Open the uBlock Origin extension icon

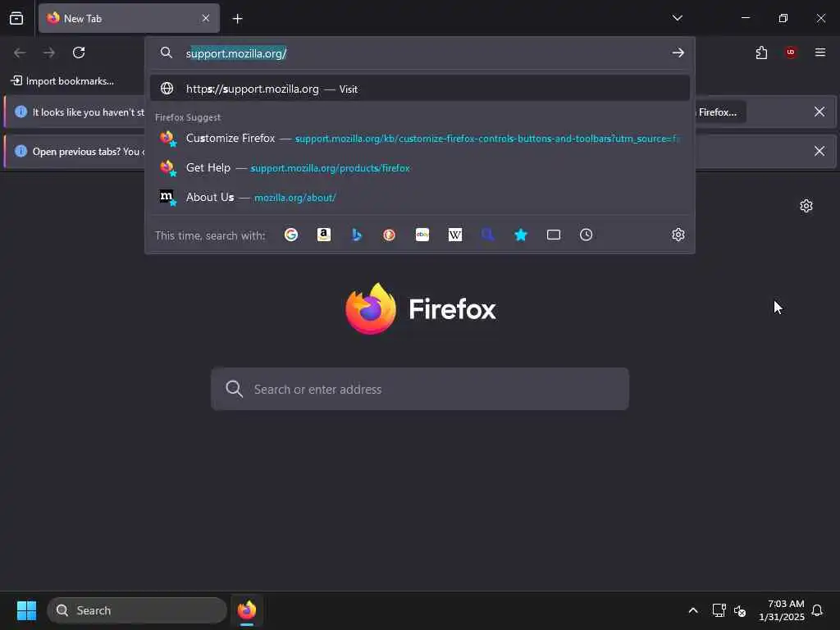(x=790, y=52)
